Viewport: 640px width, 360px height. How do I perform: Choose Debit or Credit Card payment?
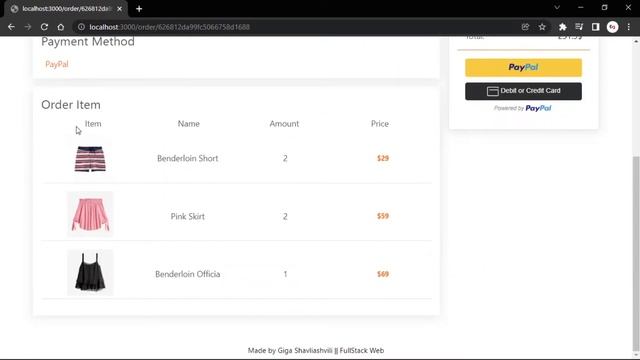coord(523,91)
